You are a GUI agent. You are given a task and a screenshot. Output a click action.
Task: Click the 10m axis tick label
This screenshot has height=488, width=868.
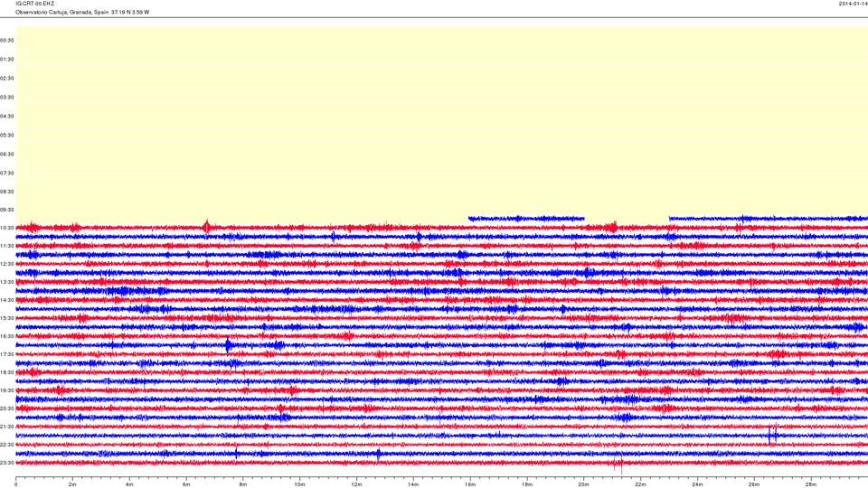[299, 484]
